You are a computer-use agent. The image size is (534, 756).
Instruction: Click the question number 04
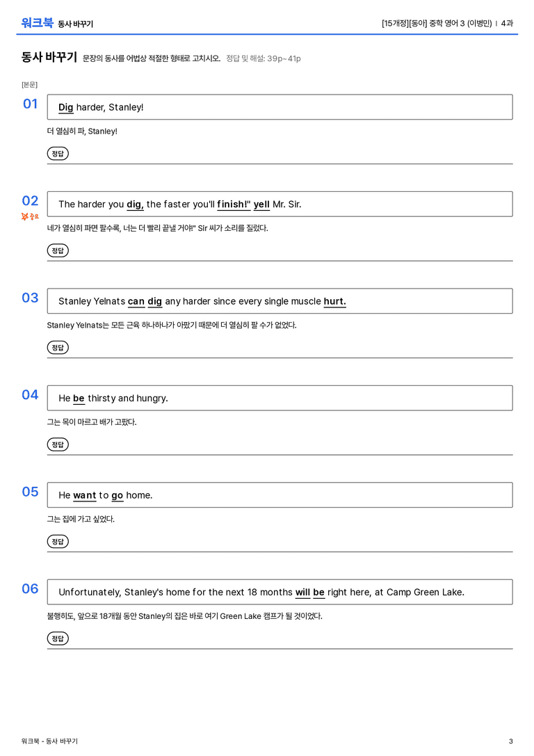[x=30, y=395]
